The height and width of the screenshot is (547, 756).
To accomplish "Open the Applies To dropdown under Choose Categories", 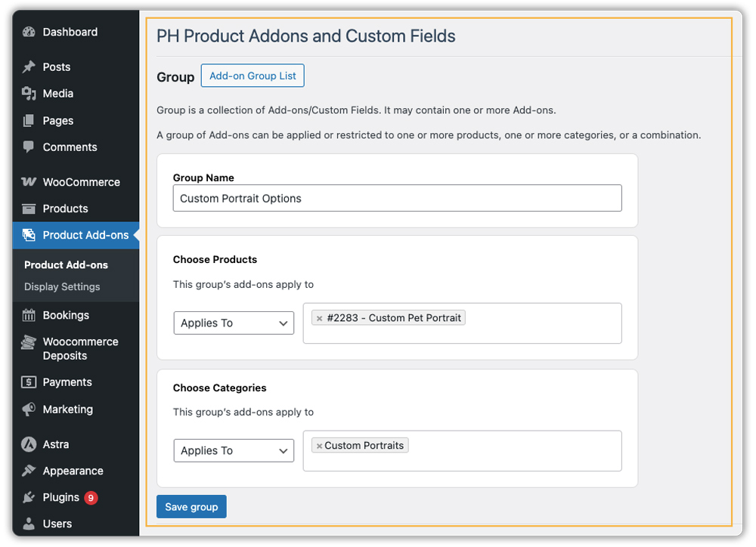I will [233, 450].
